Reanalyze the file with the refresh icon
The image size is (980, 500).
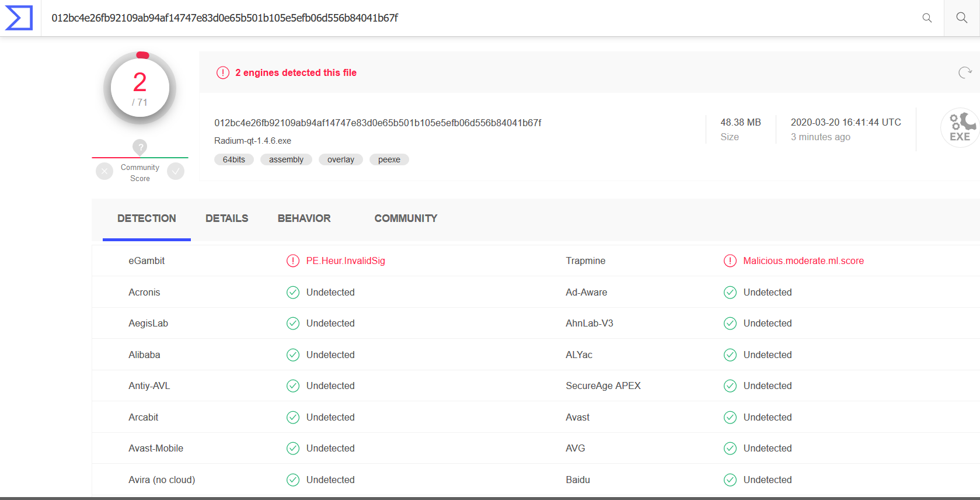pyautogui.click(x=965, y=72)
